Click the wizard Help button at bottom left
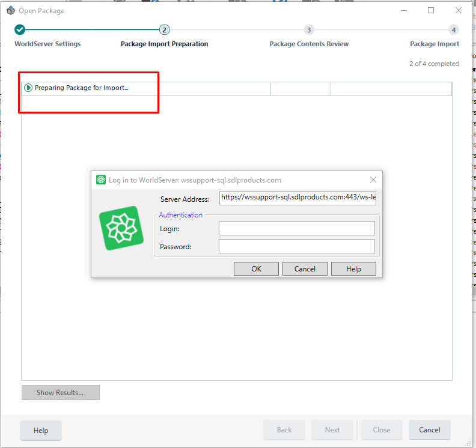Viewport: 476px width, 448px height. (41, 430)
